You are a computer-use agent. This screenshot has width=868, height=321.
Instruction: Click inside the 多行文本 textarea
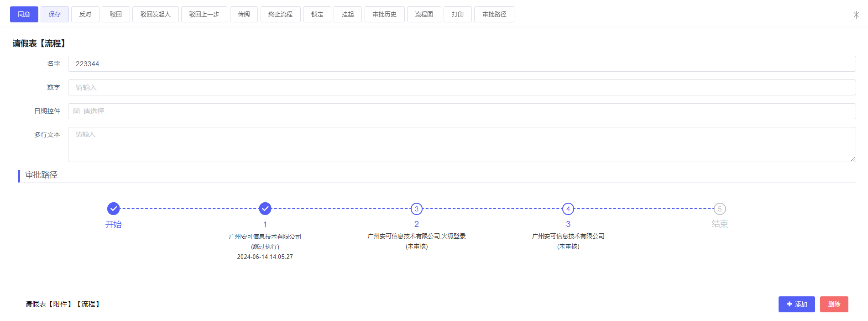click(x=461, y=144)
